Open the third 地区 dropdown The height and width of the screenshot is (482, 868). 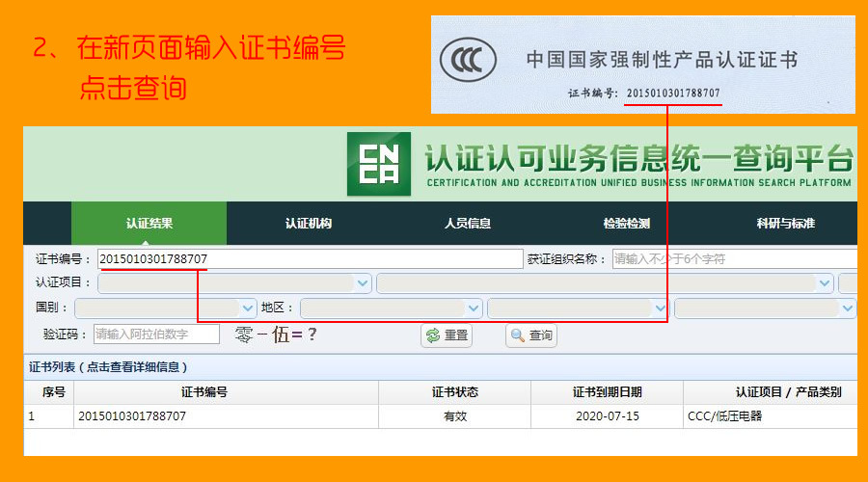click(766, 308)
